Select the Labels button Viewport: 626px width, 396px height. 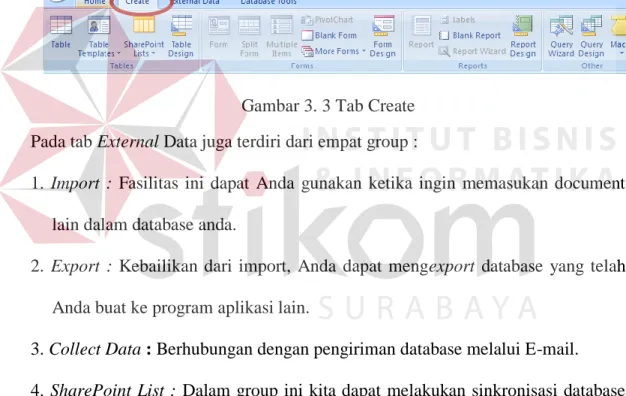point(458,20)
